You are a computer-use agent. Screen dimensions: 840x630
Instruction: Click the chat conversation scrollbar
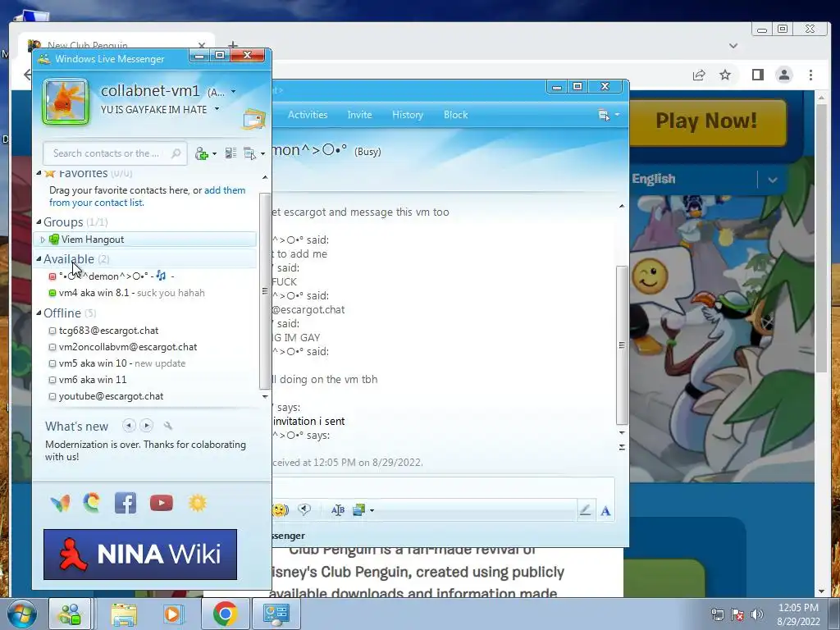pyautogui.click(x=622, y=345)
